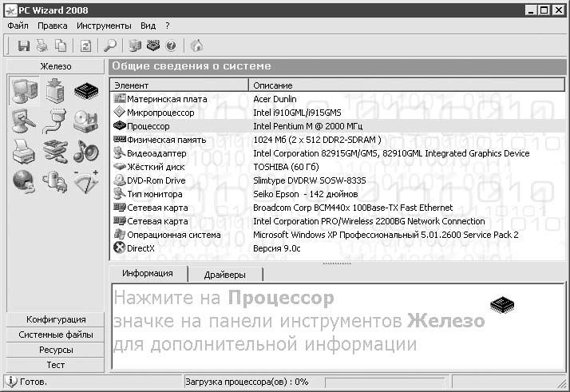The height and width of the screenshot is (392, 570).
Task: Select the Multimedia music speaker icon
Action: pyautogui.click(x=85, y=150)
